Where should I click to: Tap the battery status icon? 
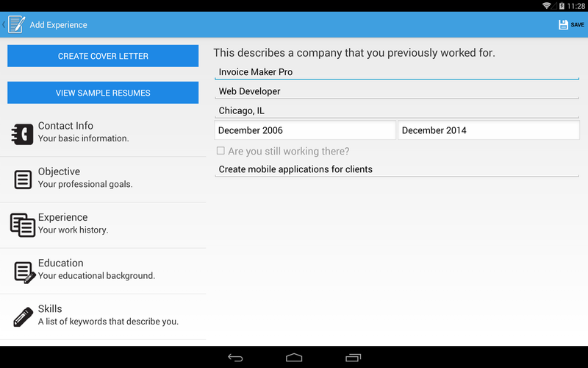562,6
